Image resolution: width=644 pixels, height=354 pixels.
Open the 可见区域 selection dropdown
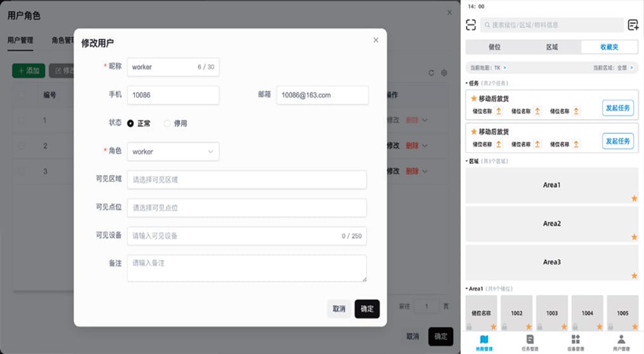pos(246,180)
